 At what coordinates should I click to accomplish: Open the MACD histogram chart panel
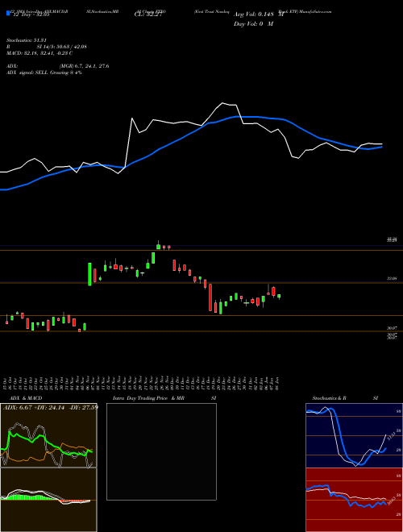click(x=48, y=500)
